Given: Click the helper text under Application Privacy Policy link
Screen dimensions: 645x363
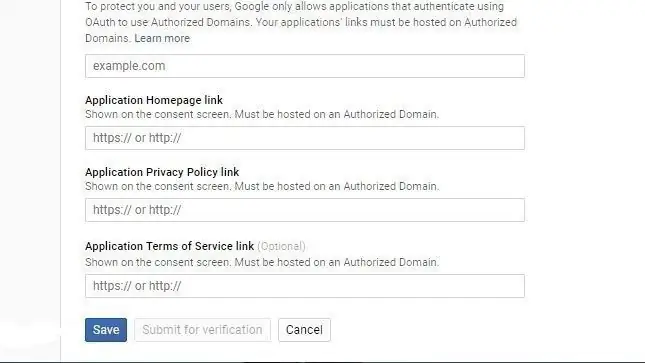Looking at the screenshot, I should (262, 186).
